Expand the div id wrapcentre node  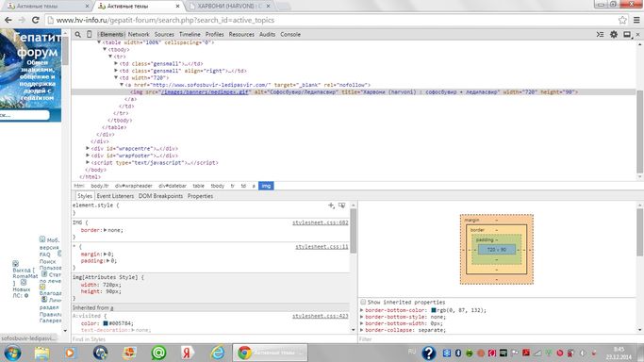88,148
